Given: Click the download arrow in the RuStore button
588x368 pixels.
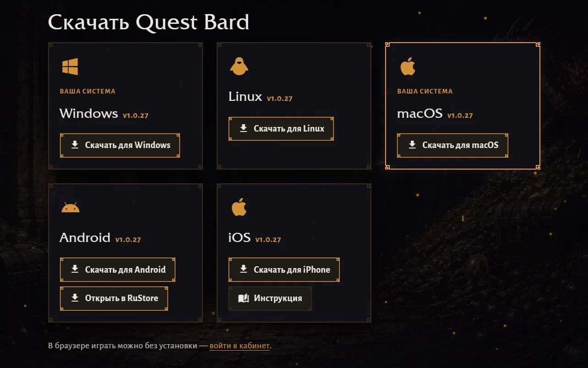Looking at the screenshot, I should [x=75, y=298].
